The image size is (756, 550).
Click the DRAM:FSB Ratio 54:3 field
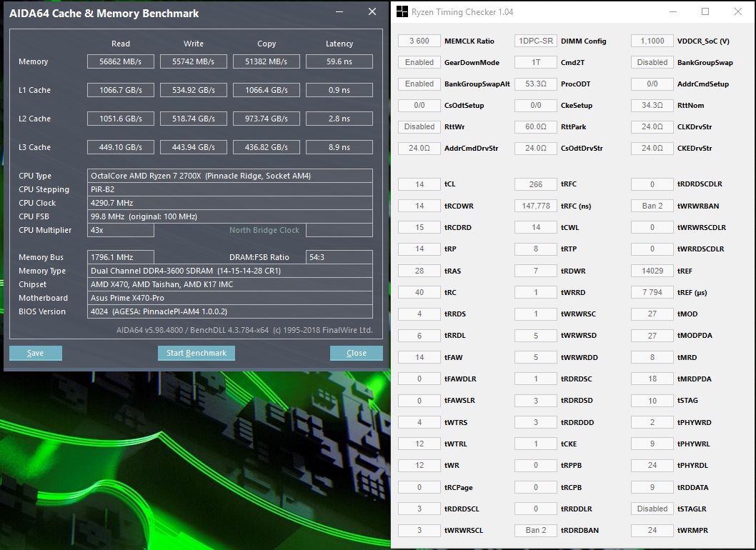pyautogui.click(x=339, y=257)
